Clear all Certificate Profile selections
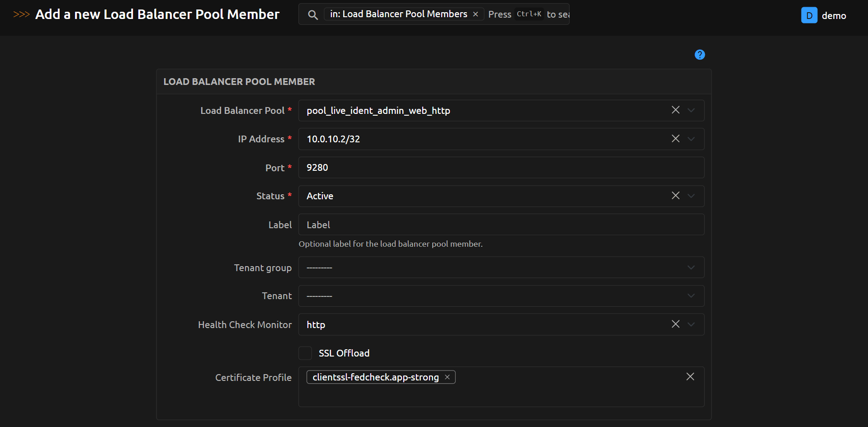 click(x=690, y=377)
